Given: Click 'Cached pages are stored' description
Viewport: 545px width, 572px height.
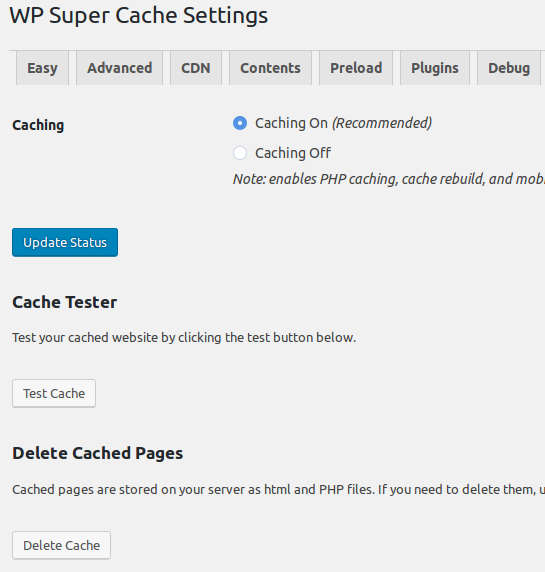Looking at the screenshot, I should coord(279,490).
